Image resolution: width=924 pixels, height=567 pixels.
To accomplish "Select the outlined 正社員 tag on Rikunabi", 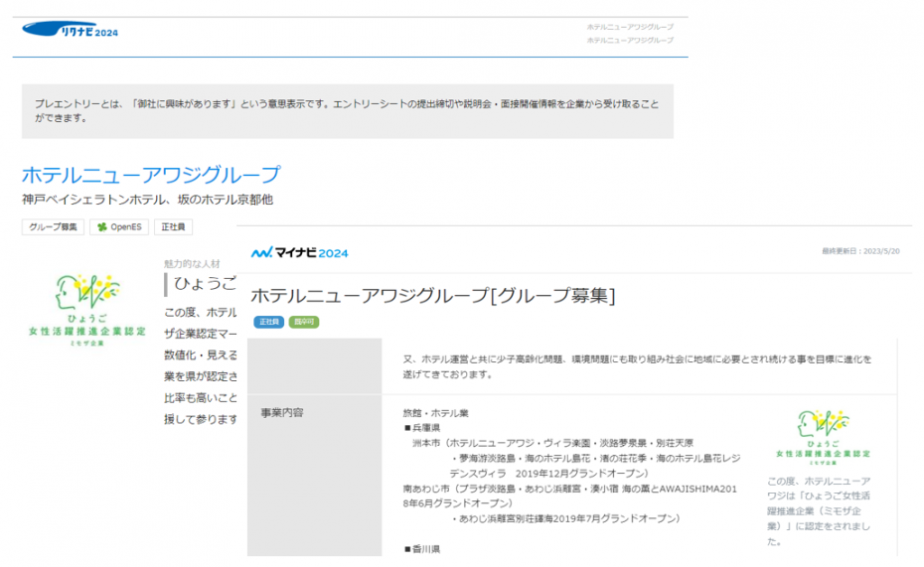I will 174,227.
